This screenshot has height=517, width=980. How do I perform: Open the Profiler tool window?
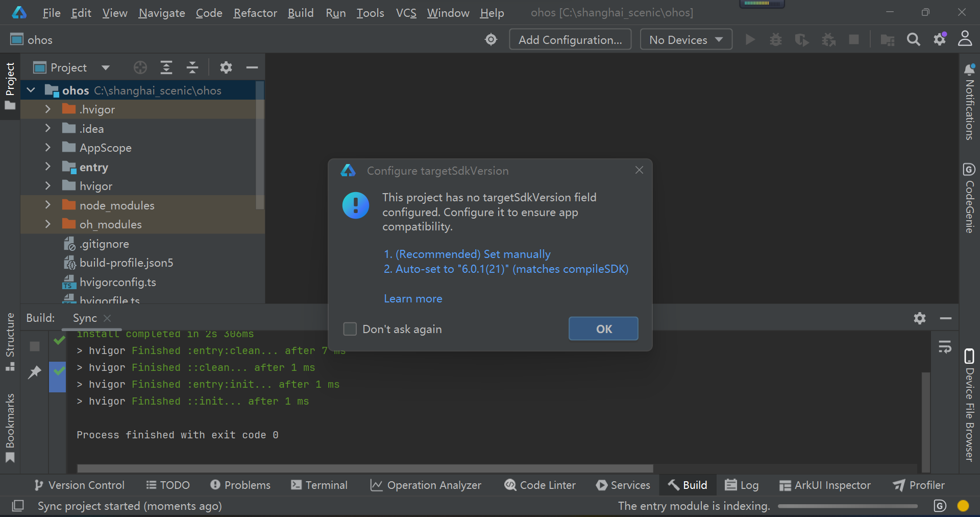pyautogui.click(x=919, y=485)
